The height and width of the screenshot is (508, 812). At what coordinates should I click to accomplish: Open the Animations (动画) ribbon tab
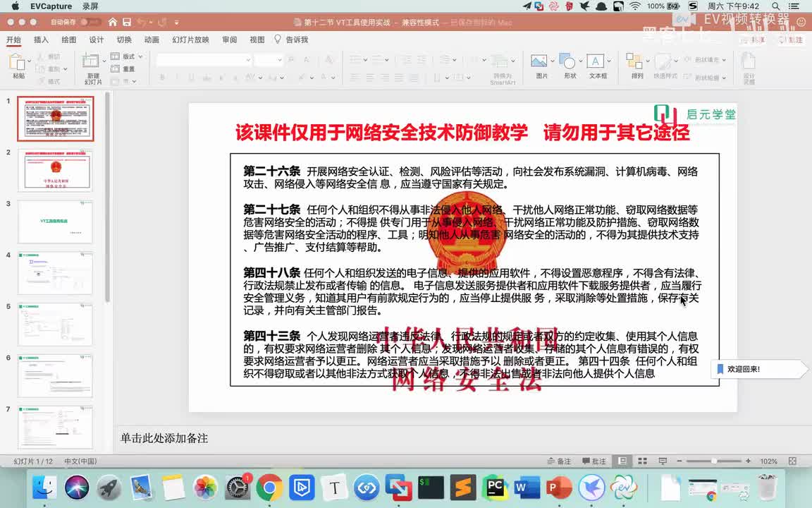pos(152,40)
